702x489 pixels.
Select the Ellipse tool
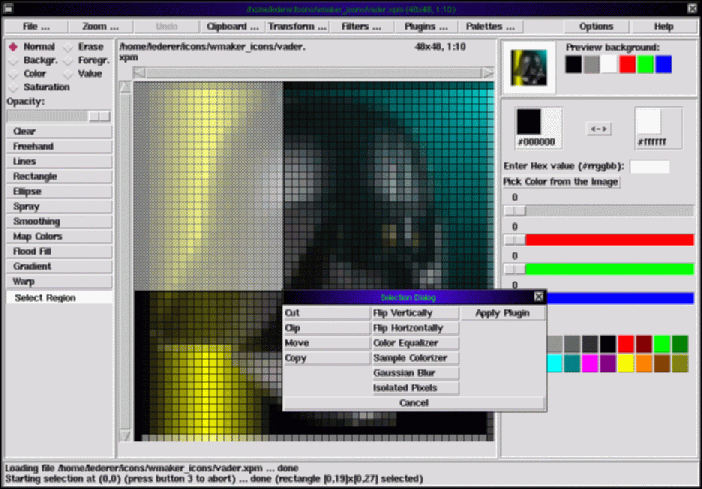(59, 192)
